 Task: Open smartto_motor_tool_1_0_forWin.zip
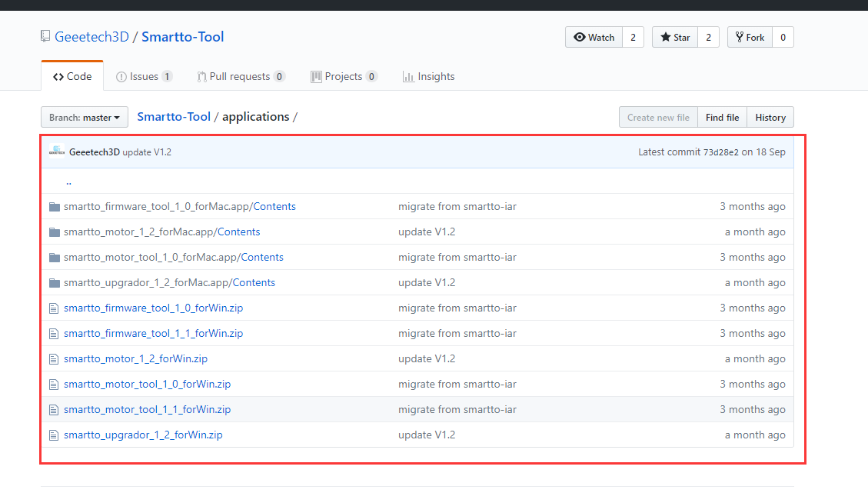pyautogui.click(x=148, y=385)
